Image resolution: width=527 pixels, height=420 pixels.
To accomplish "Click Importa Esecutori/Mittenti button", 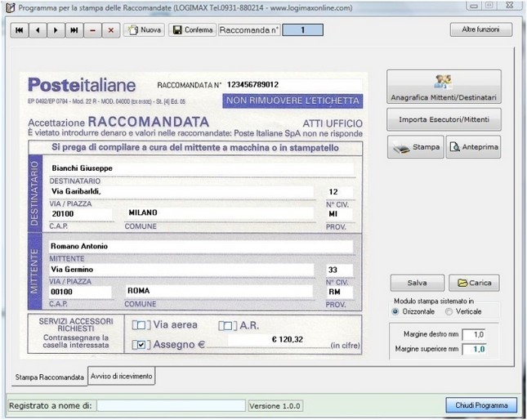I will tap(444, 119).
